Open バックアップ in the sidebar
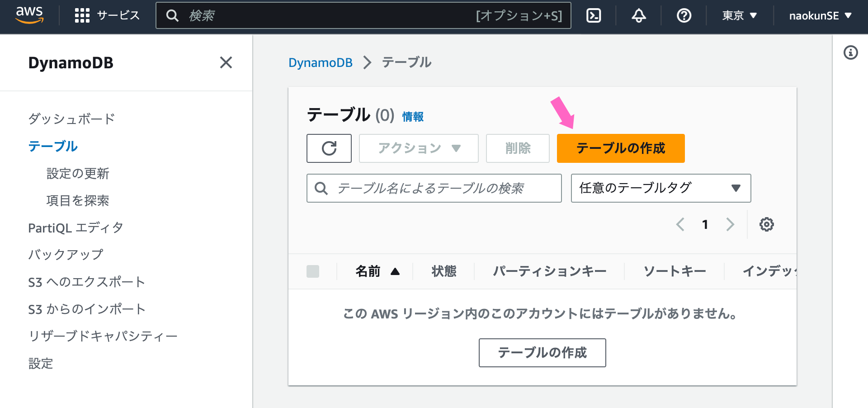The height and width of the screenshot is (408, 868). click(66, 255)
